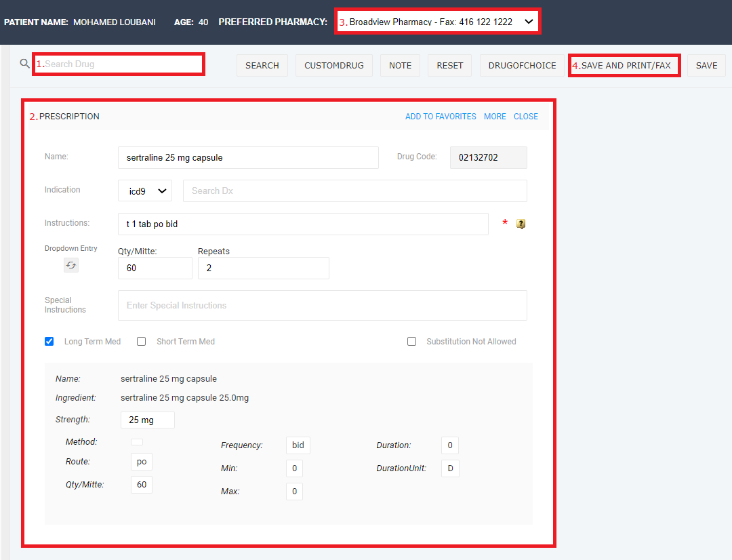Click SAVE AND PRINT/FAX button
This screenshot has width=732, height=560.
(x=626, y=66)
